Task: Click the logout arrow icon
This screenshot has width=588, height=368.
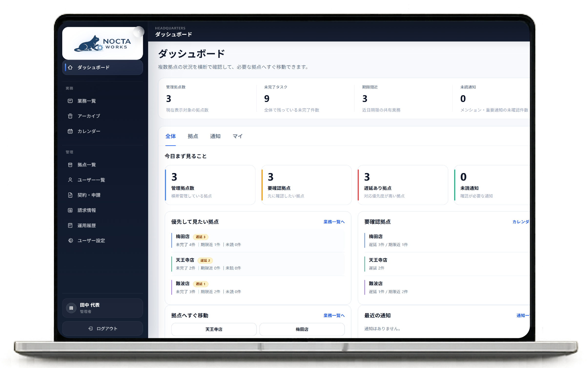Action: tap(90, 328)
